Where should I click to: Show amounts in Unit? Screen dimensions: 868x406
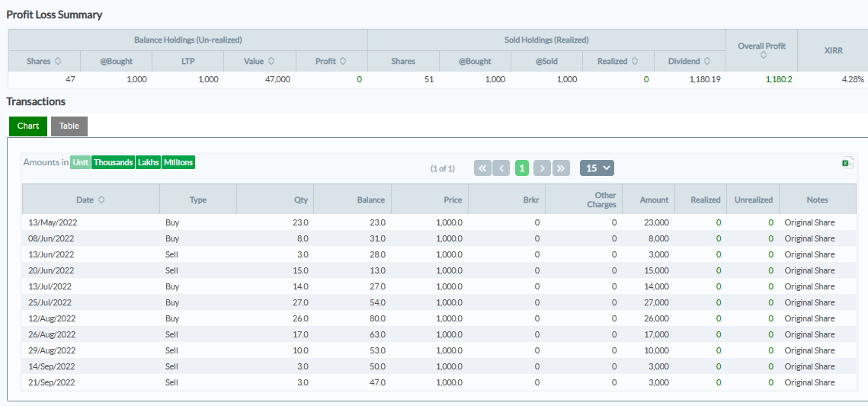click(80, 162)
